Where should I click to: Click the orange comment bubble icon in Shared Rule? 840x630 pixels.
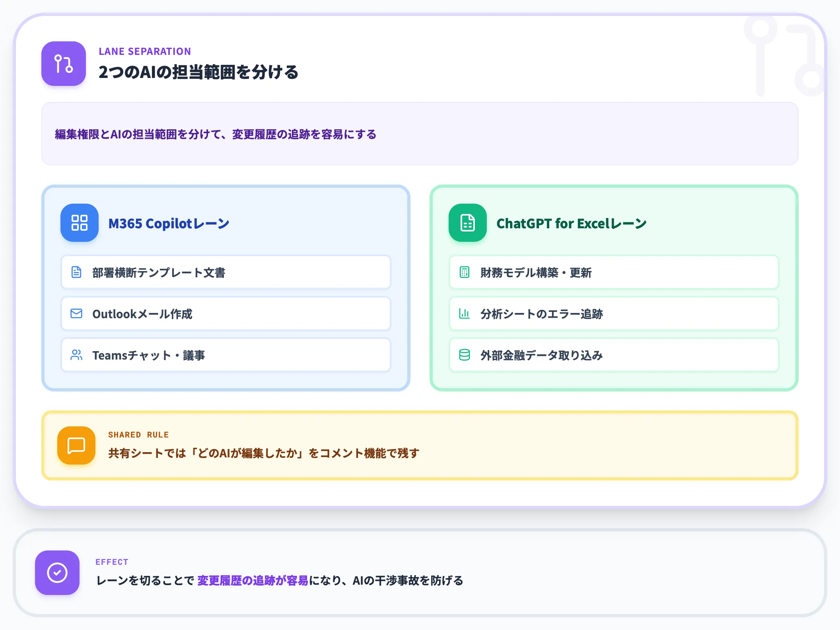76,445
